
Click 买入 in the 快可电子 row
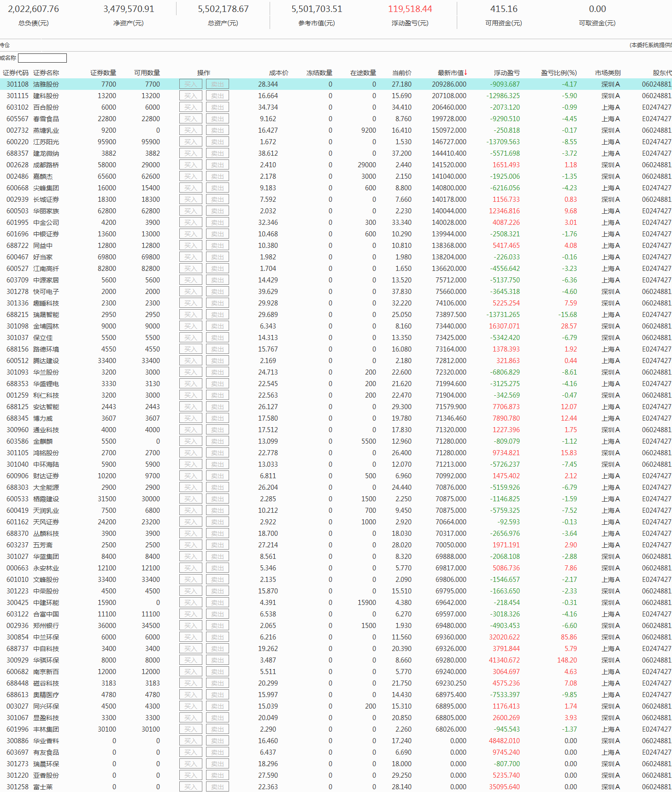click(x=191, y=292)
